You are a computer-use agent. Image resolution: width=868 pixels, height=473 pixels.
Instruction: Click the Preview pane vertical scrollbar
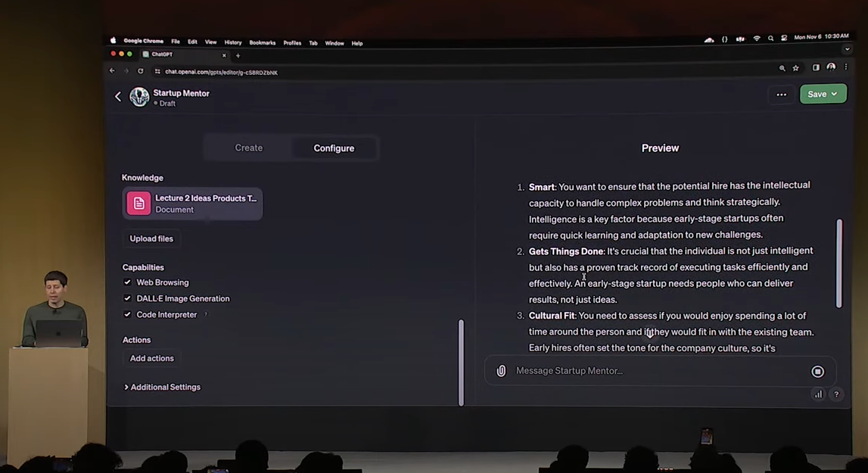838,263
